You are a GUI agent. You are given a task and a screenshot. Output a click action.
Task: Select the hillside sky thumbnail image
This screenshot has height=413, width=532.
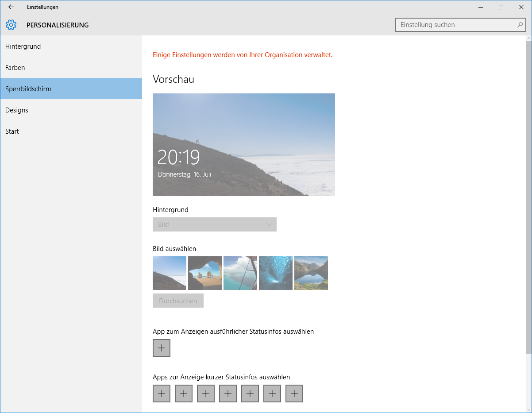(170, 273)
